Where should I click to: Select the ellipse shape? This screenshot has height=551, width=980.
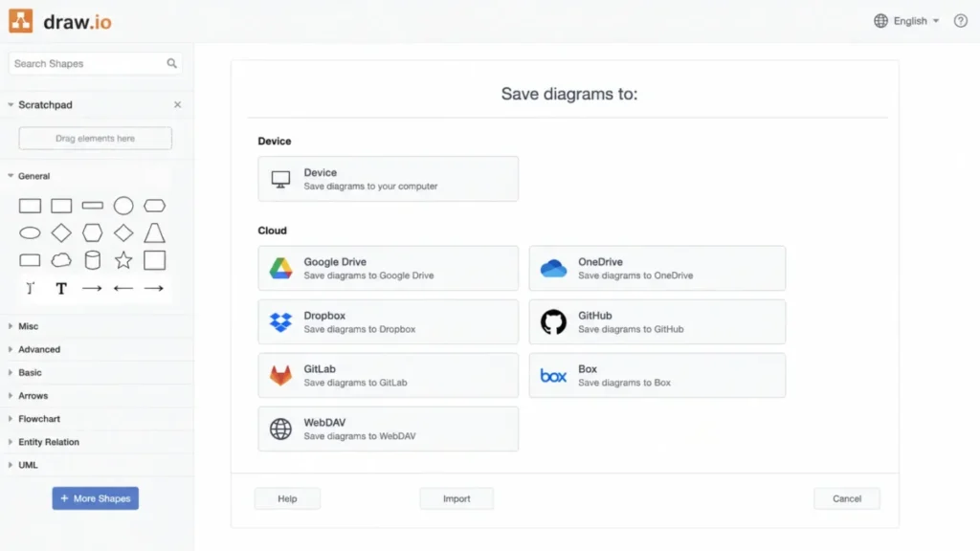[30, 233]
